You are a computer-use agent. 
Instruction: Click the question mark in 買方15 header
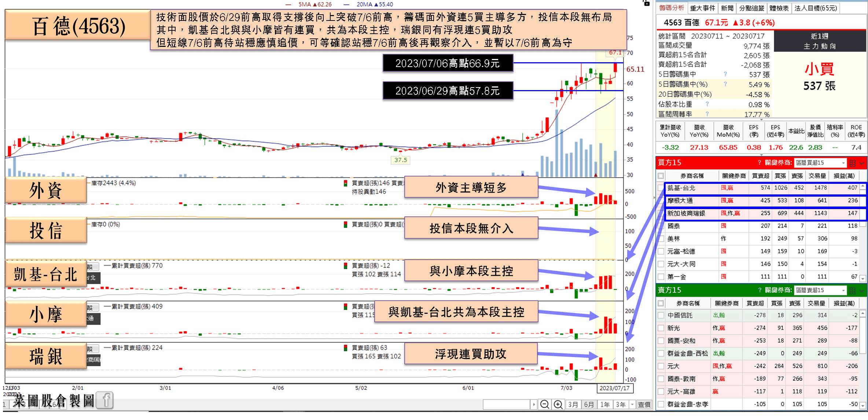[759, 163]
